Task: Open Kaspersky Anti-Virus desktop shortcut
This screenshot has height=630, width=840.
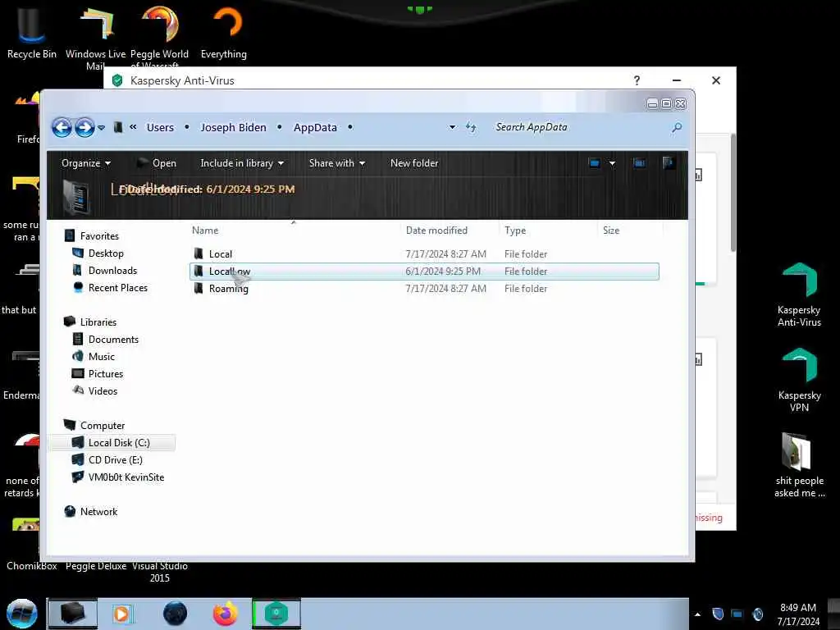Action: (799, 294)
